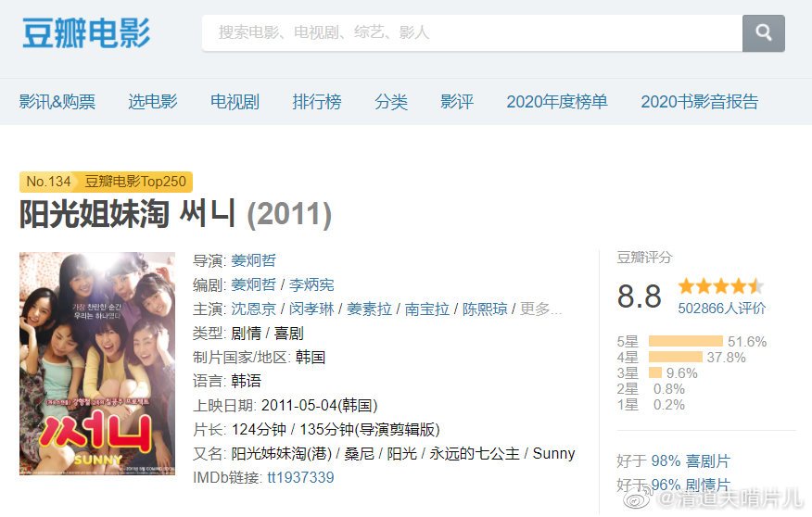
Task: Select the 分类 navigation item
Action: pyautogui.click(x=391, y=101)
